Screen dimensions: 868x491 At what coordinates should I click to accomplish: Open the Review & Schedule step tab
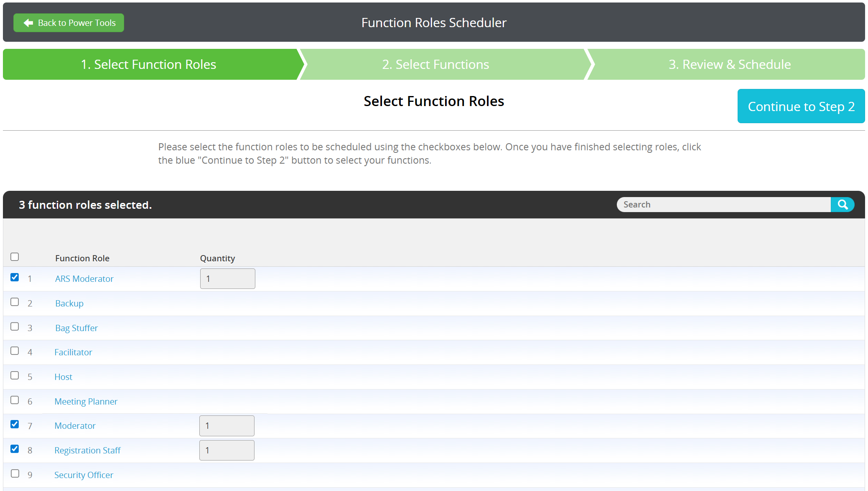pyautogui.click(x=729, y=64)
